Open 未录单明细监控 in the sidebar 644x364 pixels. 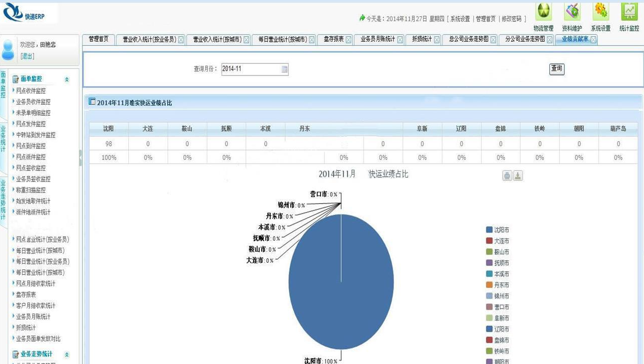[x=33, y=113]
